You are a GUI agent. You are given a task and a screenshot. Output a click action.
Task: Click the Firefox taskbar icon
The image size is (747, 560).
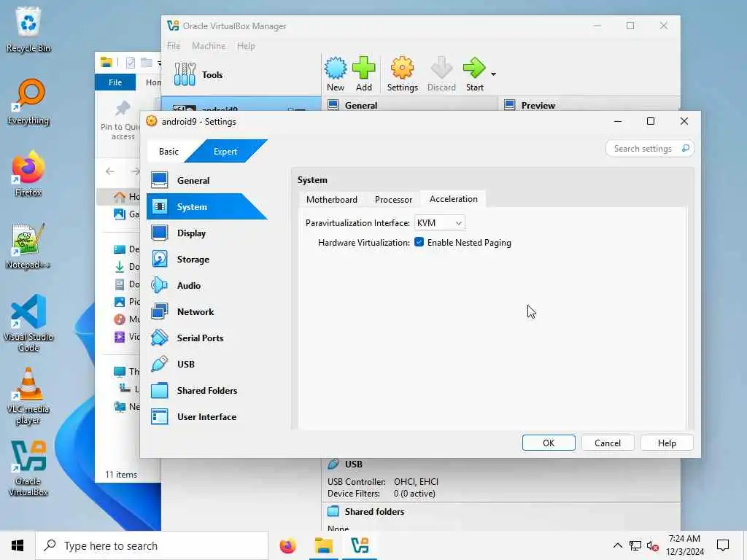[287, 545]
